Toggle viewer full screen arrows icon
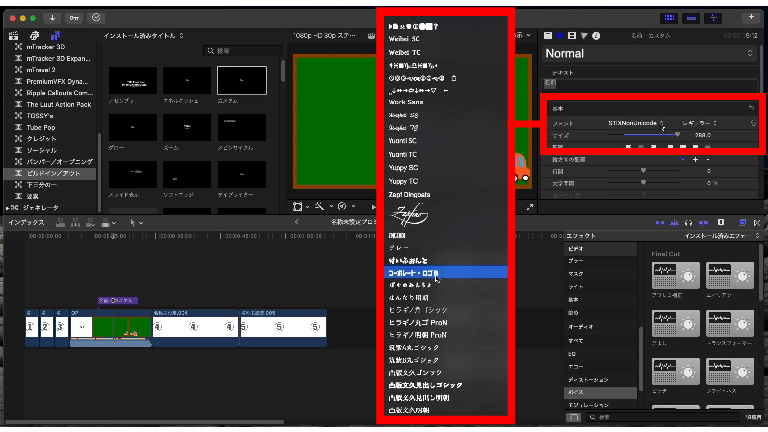768x432 pixels. click(x=529, y=207)
